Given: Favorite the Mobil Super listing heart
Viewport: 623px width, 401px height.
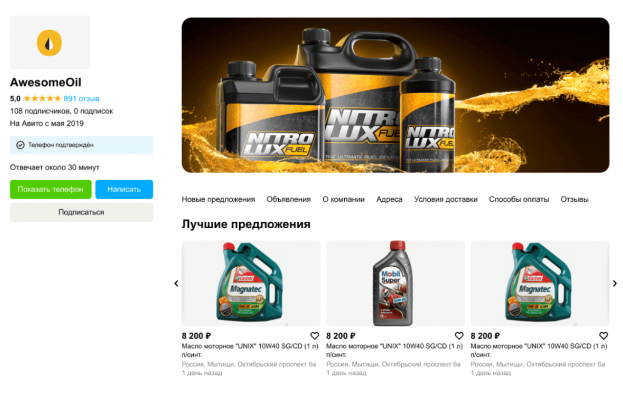Looking at the screenshot, I should click(x=459, y=336).
